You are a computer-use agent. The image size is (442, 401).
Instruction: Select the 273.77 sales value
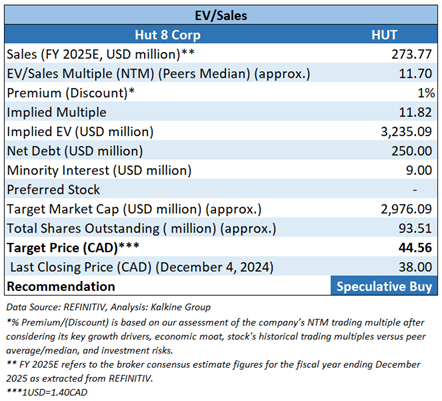tap(411, 54)
